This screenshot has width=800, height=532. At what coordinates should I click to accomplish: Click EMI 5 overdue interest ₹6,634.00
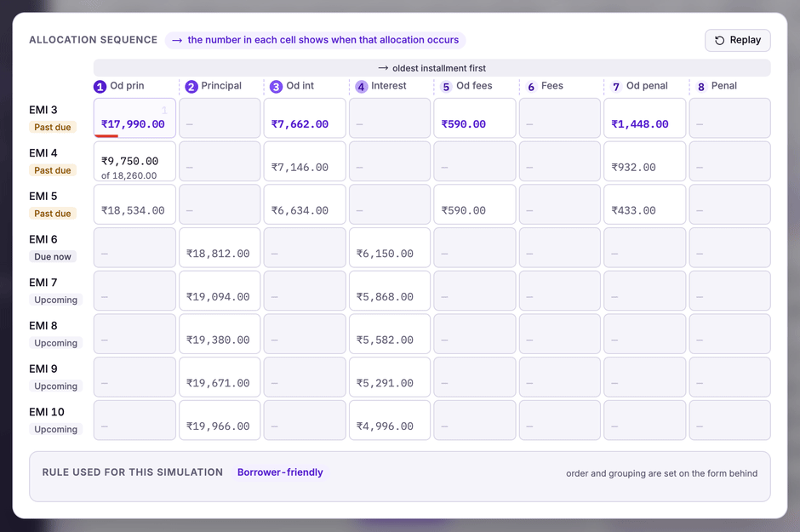(305, 204)
